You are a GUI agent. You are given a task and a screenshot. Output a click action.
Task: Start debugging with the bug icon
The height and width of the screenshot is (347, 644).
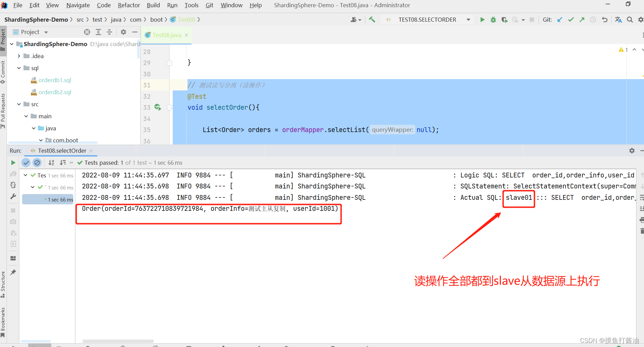point(493,20)
